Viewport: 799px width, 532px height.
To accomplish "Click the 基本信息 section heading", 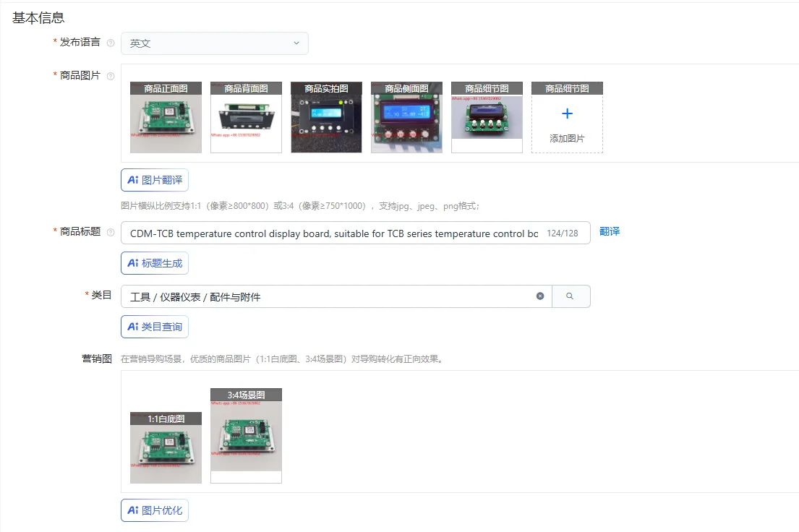I will click(x=38, y=18).
